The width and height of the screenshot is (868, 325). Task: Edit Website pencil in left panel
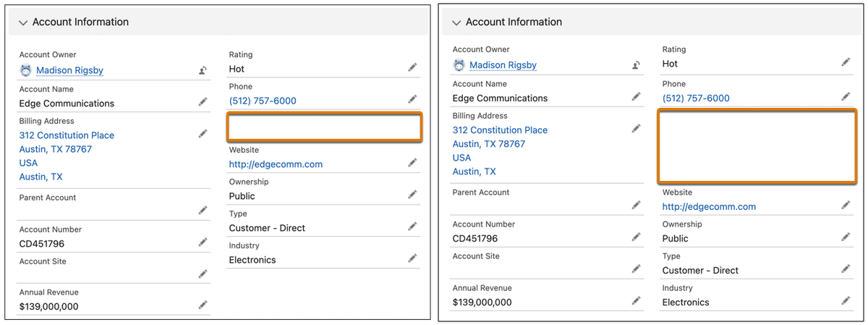point(412,163)
